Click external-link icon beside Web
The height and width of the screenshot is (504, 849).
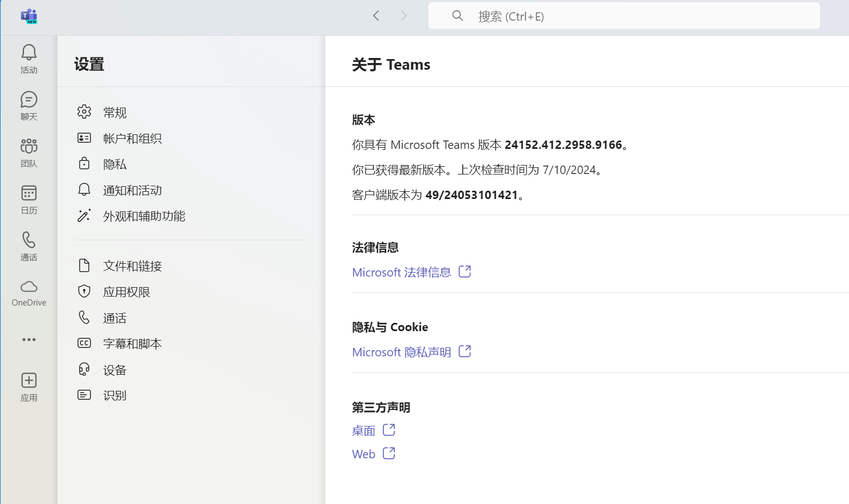pyautogui.click(x=389, y=453)
